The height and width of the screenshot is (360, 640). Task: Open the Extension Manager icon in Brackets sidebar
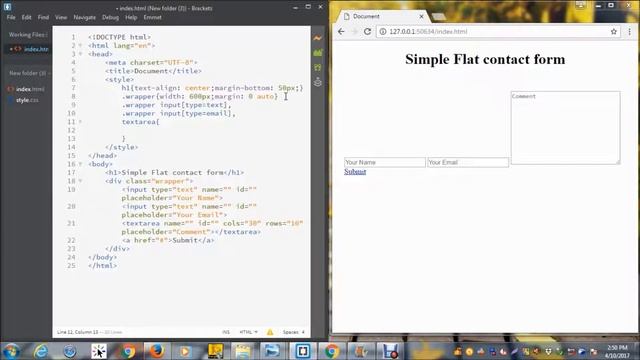[x=318, y=53]
